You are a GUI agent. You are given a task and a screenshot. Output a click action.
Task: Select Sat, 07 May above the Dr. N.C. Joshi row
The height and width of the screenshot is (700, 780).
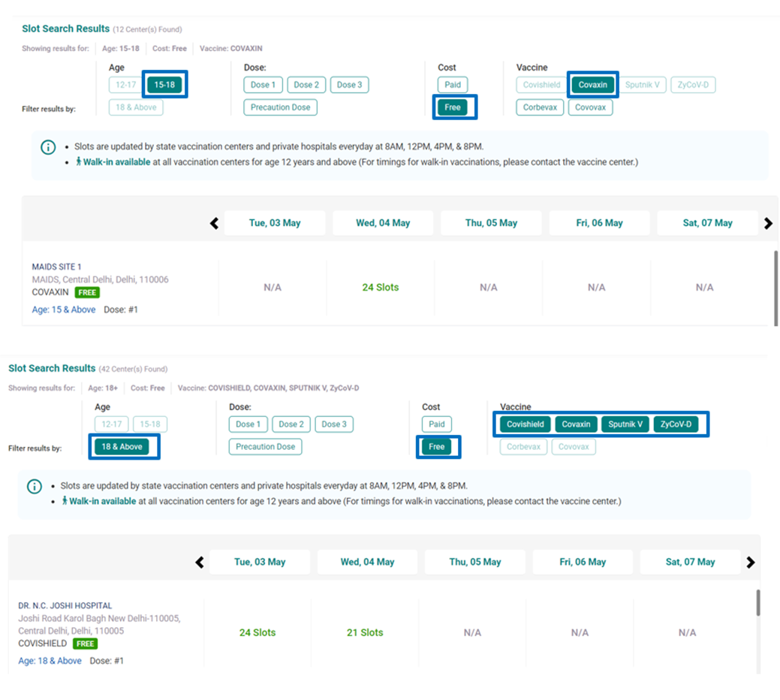pyautogui.click(x=690, y=562)
